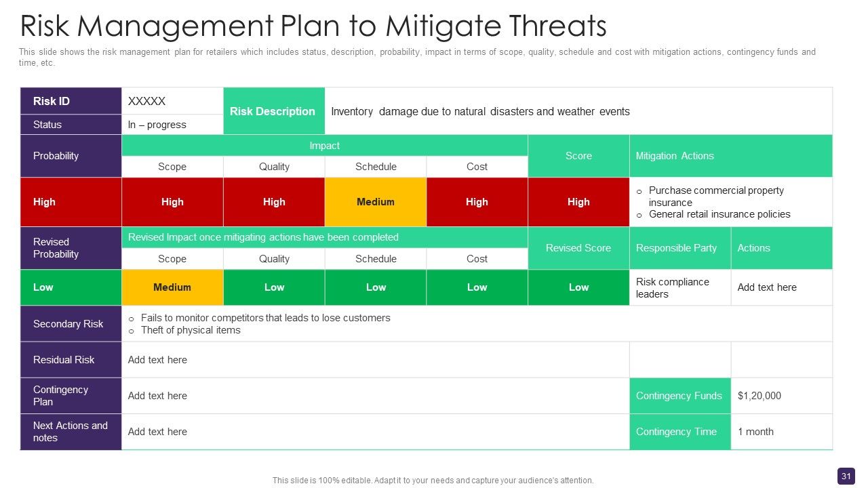
Task: Select the Contingency Funds $1,20,000 value
Action: [782, 396]
